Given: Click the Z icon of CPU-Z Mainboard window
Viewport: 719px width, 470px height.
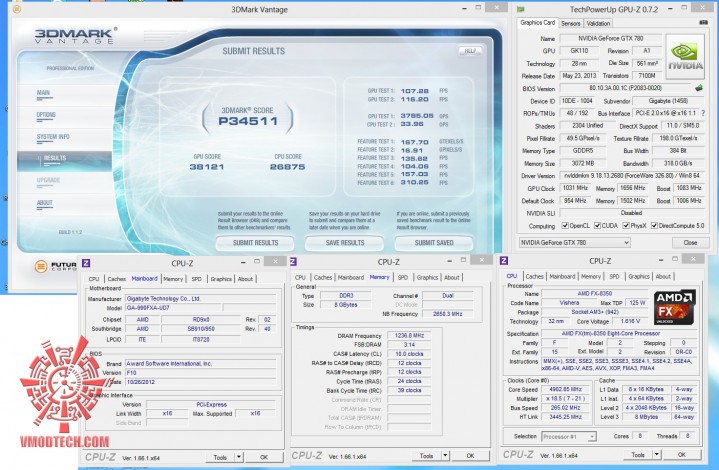Looking at the screenshot, I should [86, 263].
